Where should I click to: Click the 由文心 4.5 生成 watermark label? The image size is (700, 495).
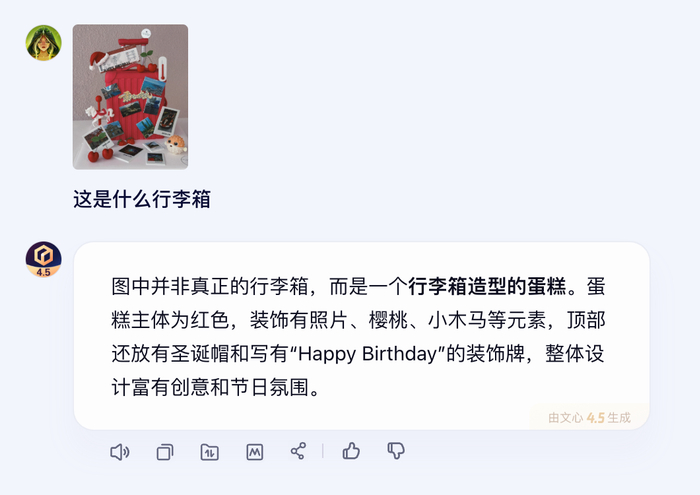(x=589, y=418)
